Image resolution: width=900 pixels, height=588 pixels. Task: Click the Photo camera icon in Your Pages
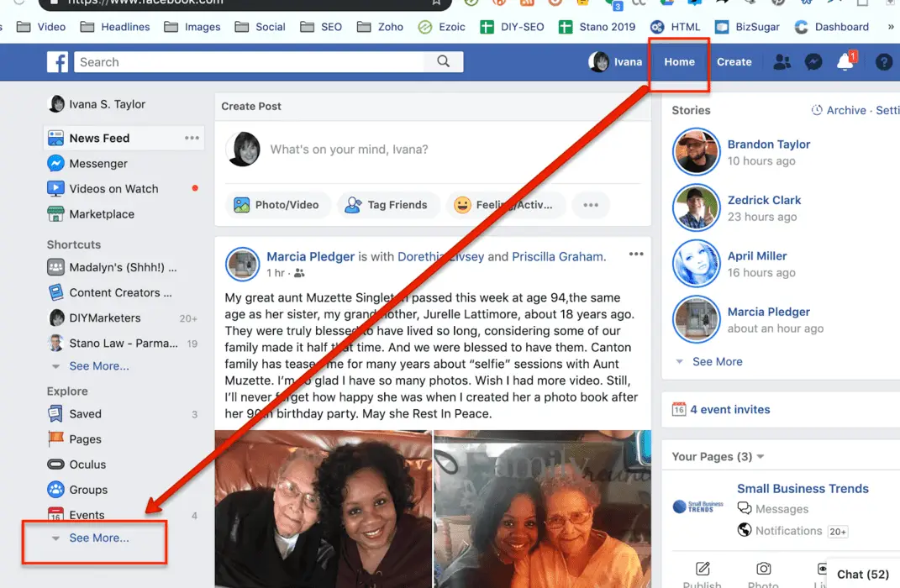763,569
